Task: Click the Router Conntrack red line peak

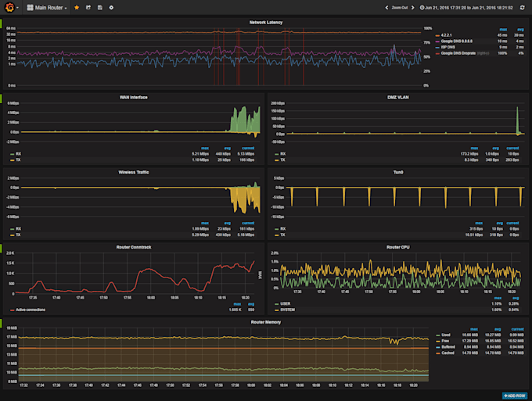Action: [253, 261]
